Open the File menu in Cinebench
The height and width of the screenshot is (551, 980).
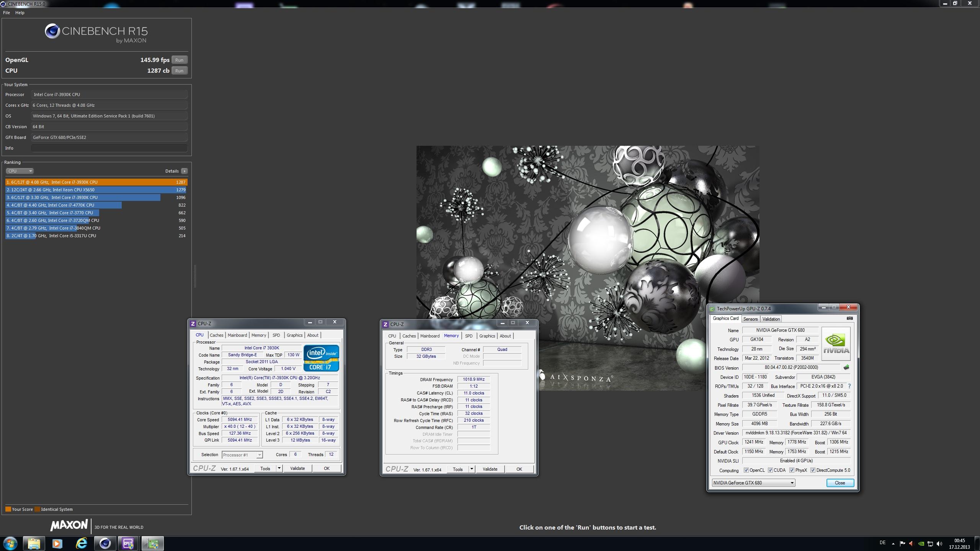point(7,13)
